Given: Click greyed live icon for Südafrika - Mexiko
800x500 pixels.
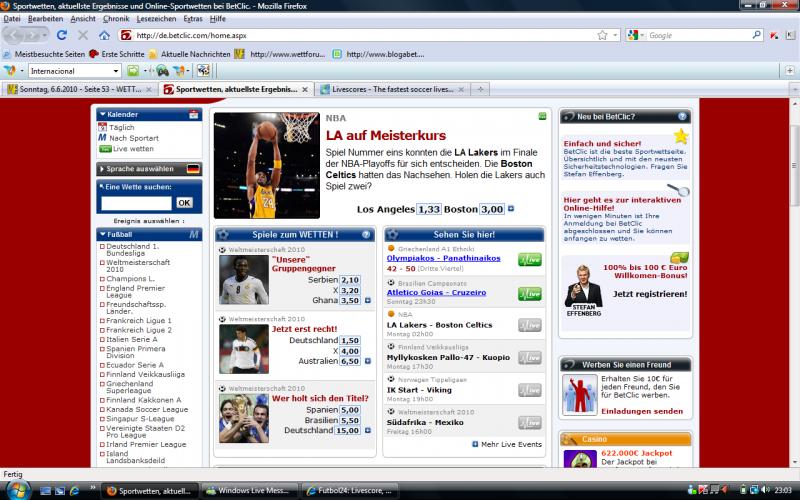Looking at the screenshot, I should [x=530, y=423].
